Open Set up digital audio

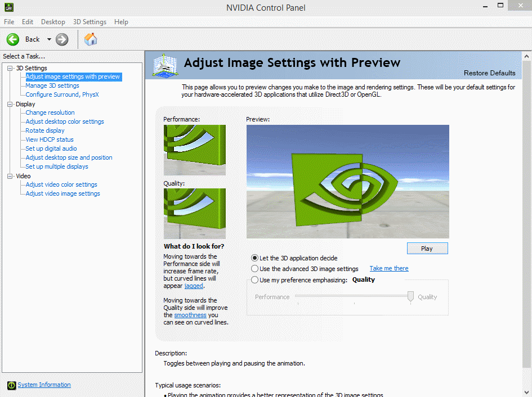click(51, 148)
